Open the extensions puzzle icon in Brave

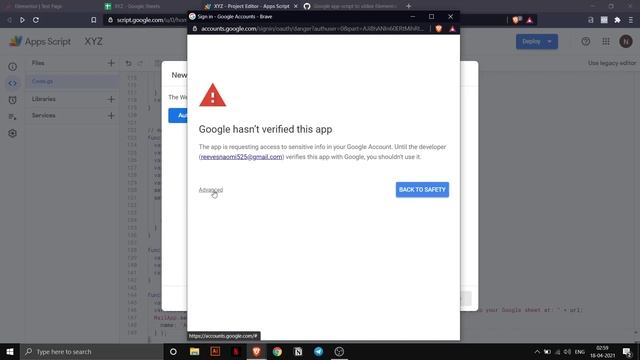(x=618, y=20)
